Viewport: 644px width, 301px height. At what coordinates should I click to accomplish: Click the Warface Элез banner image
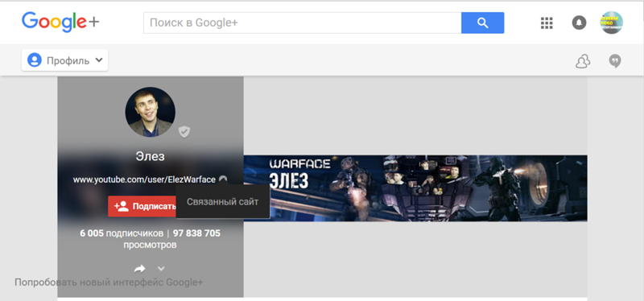(x=415, y=188)
